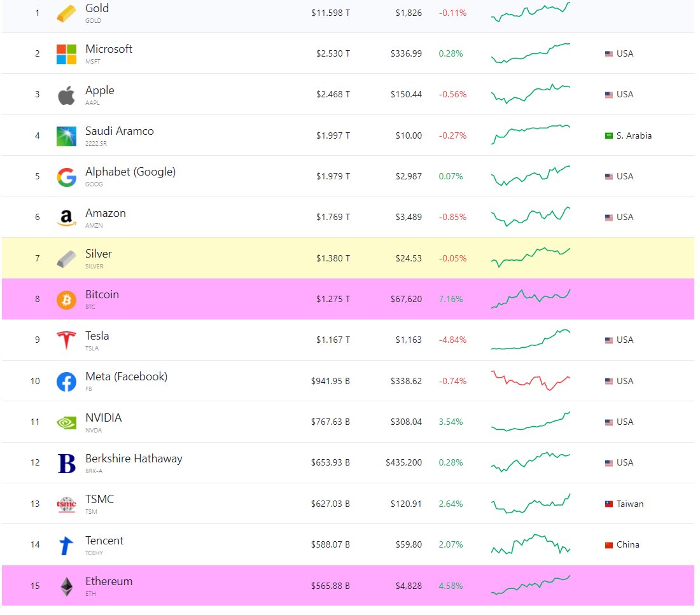Click NVIDIA daily change 3.54%
This screenshot has height=615, width=700.
click(x=451, y=422)
